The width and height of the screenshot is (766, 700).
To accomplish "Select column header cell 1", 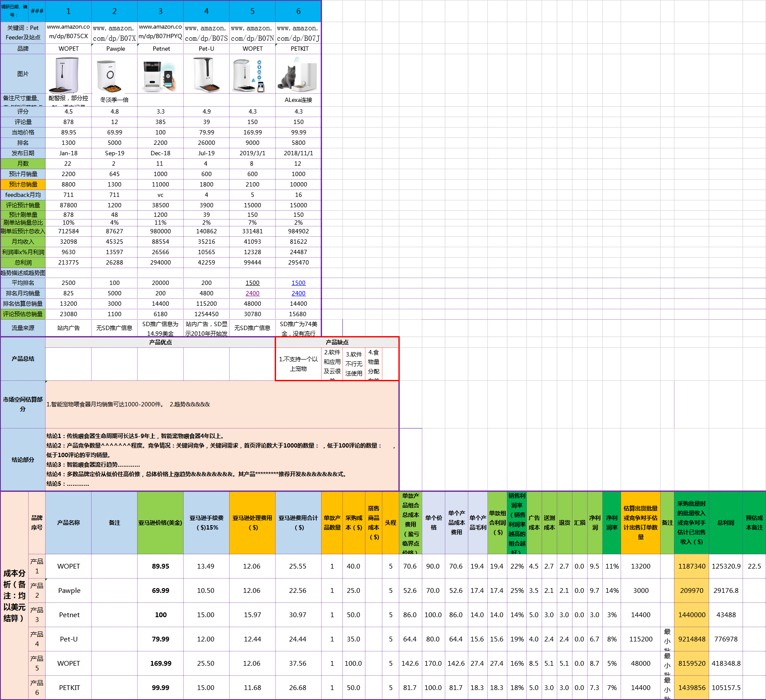I will pos(69,11).
